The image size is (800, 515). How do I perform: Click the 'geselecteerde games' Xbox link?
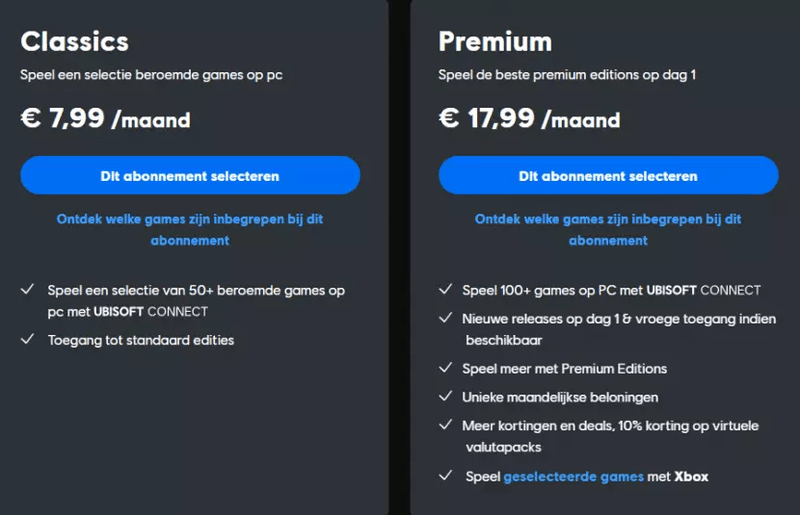pyautogui.click(x=574, y=477)
